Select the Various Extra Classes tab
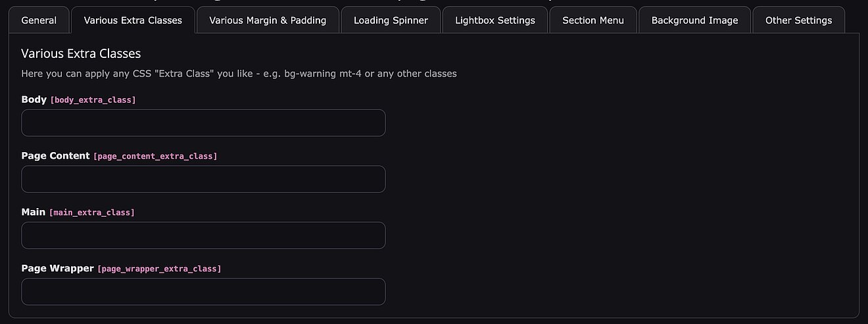 (133, 20)
